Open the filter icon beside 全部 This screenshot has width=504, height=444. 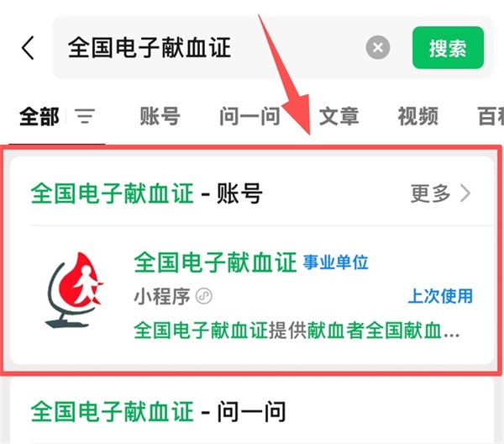(x=85, y=116)
